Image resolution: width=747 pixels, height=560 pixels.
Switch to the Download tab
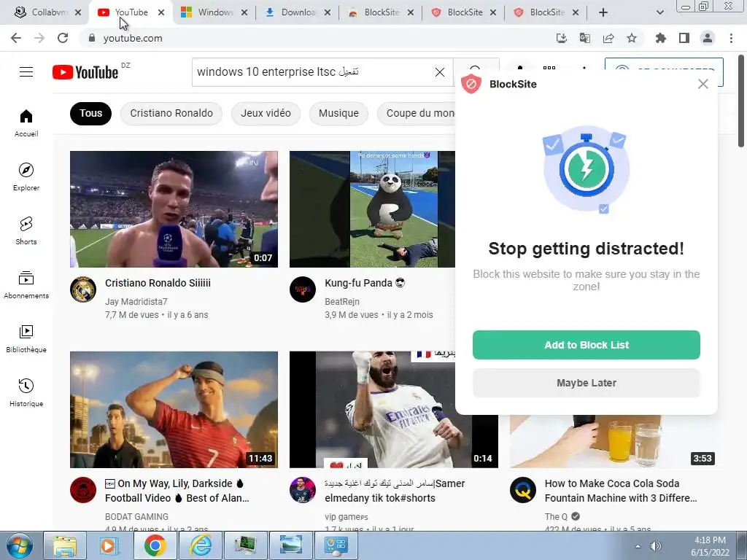(x=298, y=12)
